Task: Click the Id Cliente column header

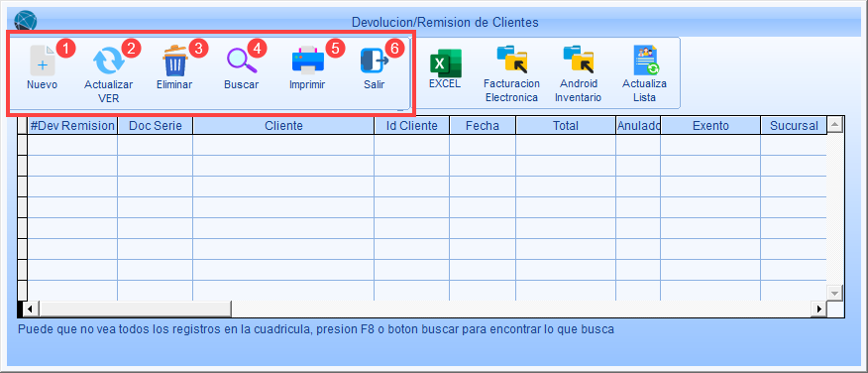Action: pyautogui.click(x=412, y=126)
